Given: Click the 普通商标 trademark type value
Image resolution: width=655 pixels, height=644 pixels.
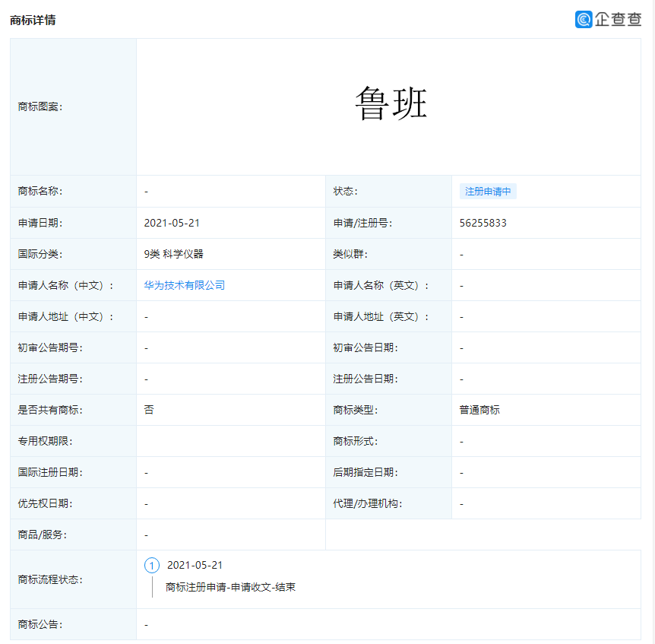Looking at the screenshot, I should tap(479, 410).
